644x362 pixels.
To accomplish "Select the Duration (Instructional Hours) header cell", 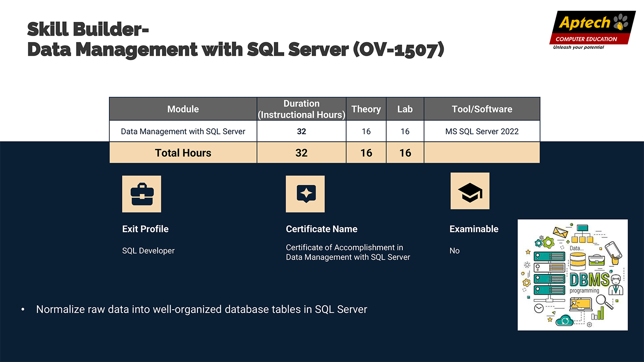I will click(x=301, y=109).
